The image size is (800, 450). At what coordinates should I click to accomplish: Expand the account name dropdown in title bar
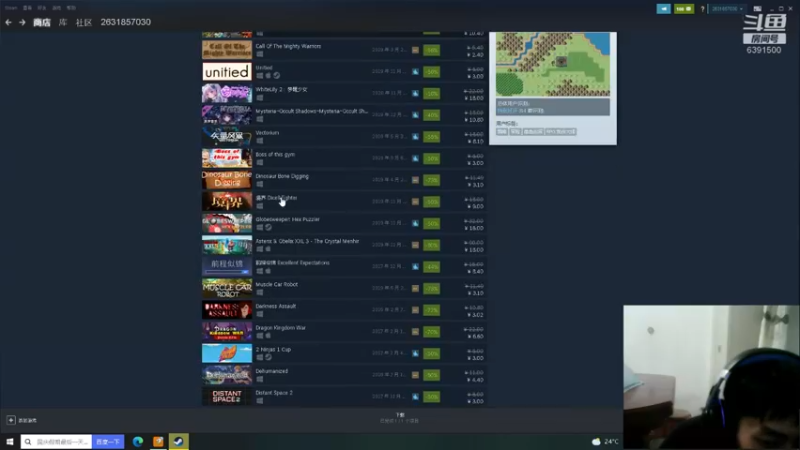point(728,9)
